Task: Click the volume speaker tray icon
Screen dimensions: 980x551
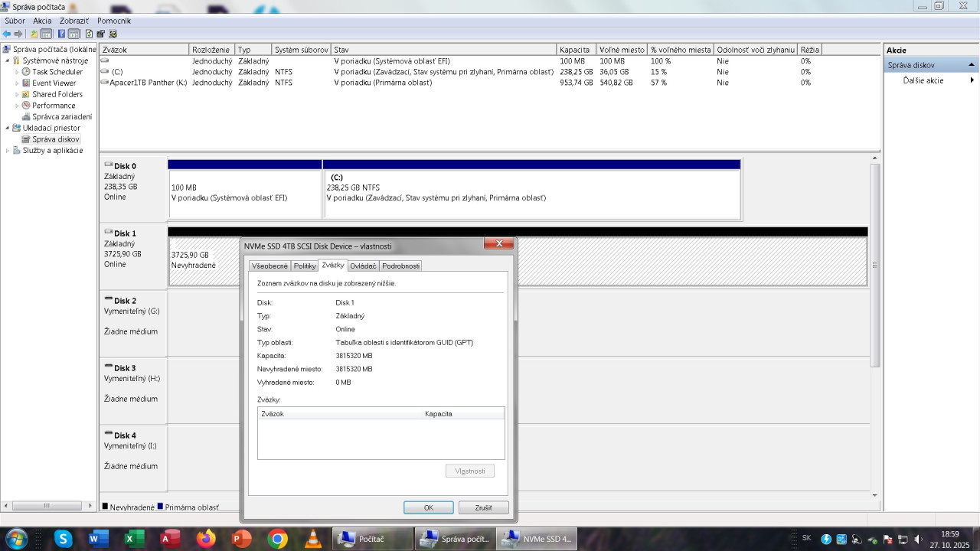Action: 918,539
